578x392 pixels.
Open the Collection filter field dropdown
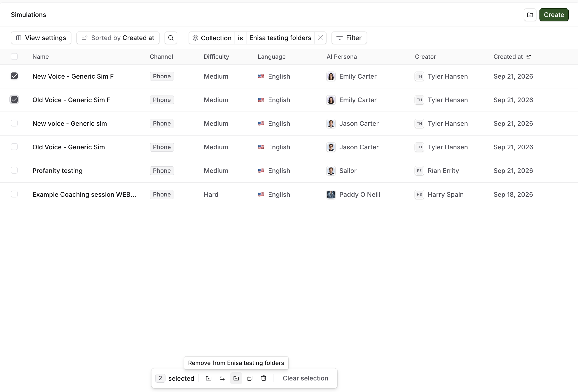pyautogui.click(x=212, y=38)
